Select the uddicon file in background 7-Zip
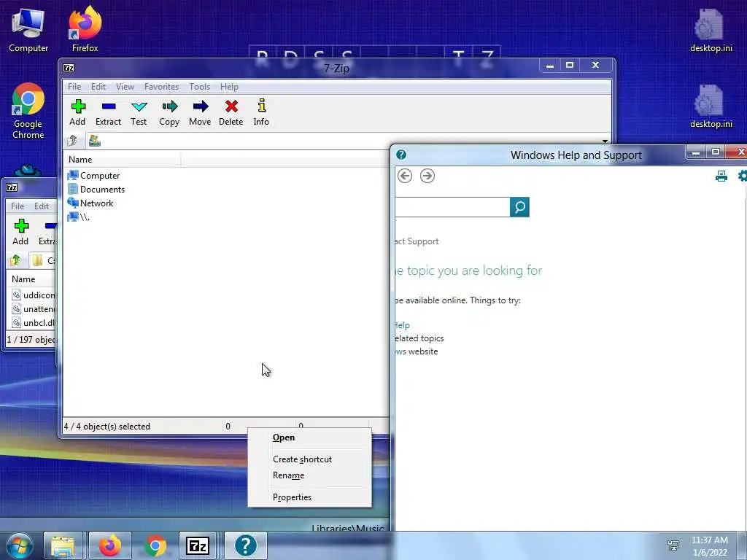This screenshot has height=560, width=747. 34,295
